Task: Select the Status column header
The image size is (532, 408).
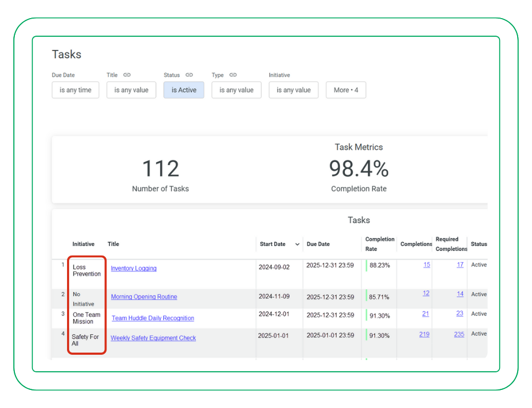Action: [x=479, y=244]
